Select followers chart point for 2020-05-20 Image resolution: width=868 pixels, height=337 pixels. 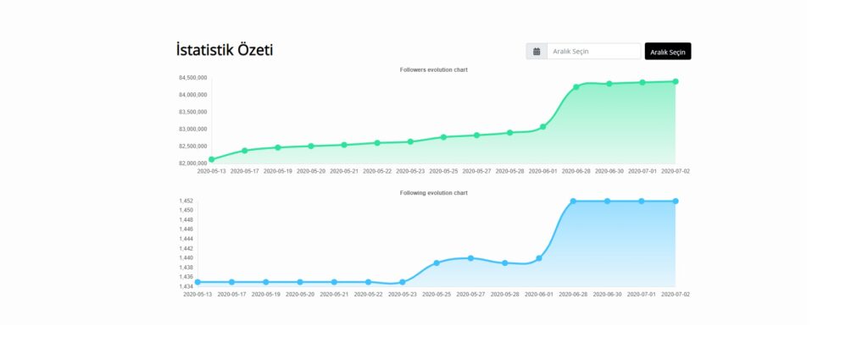tap(311, 146)
